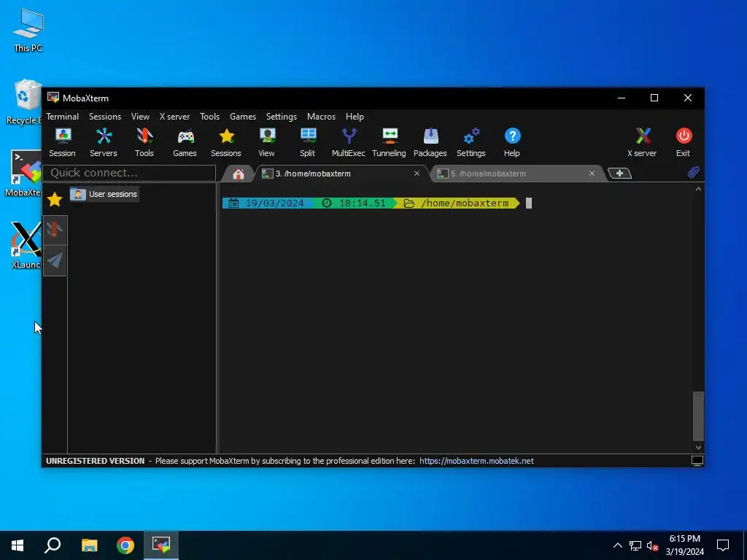This screenshot has height=560, width=747.
Task: Select the MobaXterm desktop shortcut
Action: pyautogui.click(x=24, y=174)
